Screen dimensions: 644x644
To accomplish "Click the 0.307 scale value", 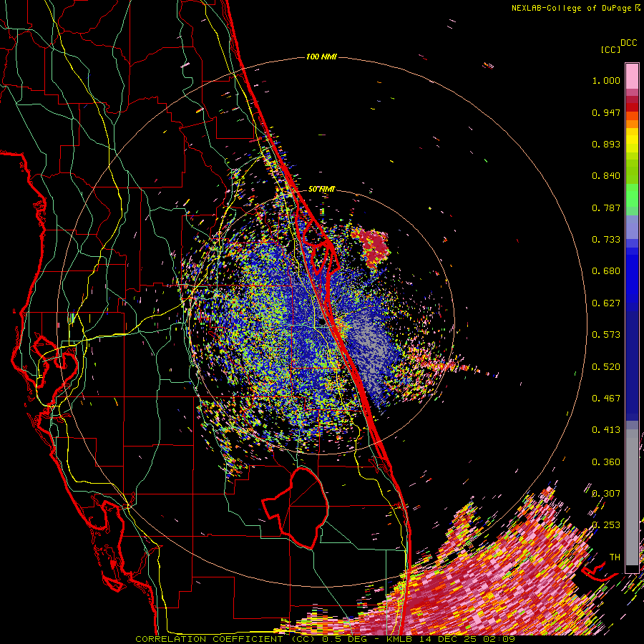I will tap(606, 494).
